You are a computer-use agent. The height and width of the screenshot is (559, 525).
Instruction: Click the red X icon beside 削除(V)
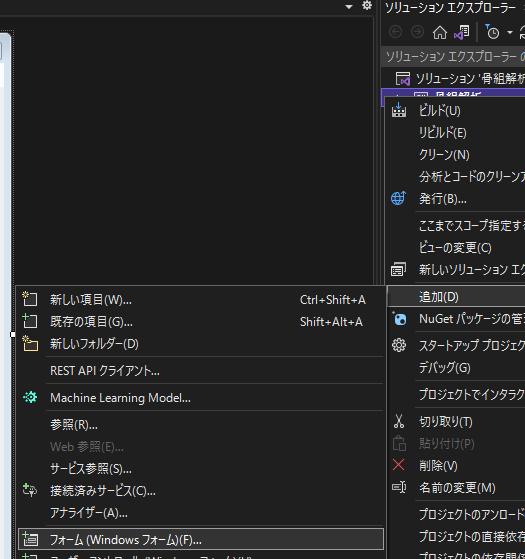[x=398, y=465]
